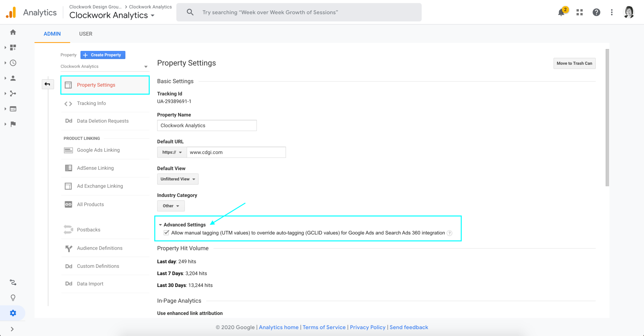The image size is (644, 336).
Task: Expand the sidebar navigation arrow
Action: point(13,329)
